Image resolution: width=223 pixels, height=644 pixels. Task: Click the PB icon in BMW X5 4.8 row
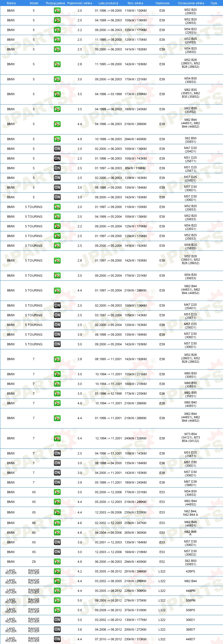57,533
